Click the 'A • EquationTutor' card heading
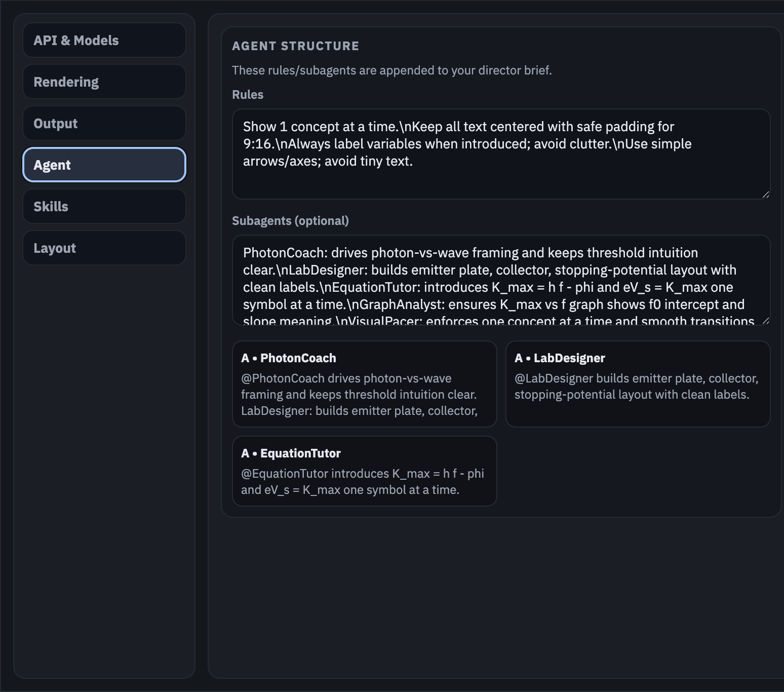This screenshot has height=692, width=784. tap(291, 453)
